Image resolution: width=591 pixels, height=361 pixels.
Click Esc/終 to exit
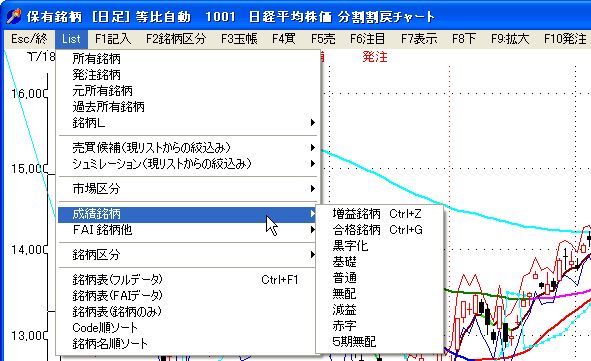[29, 39]
